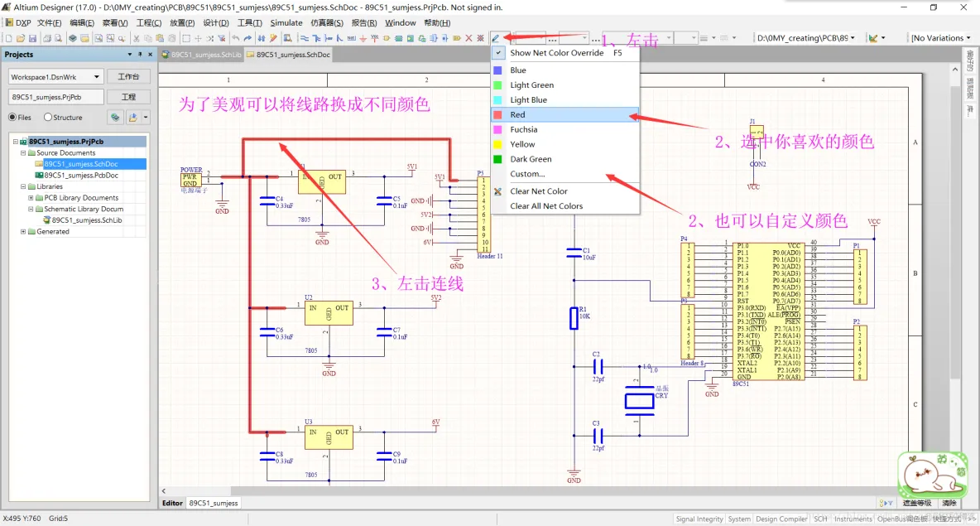The width and height of the screenshot is (980, 526).
Task: Click the net color pen icon
Action: [495, 38]
